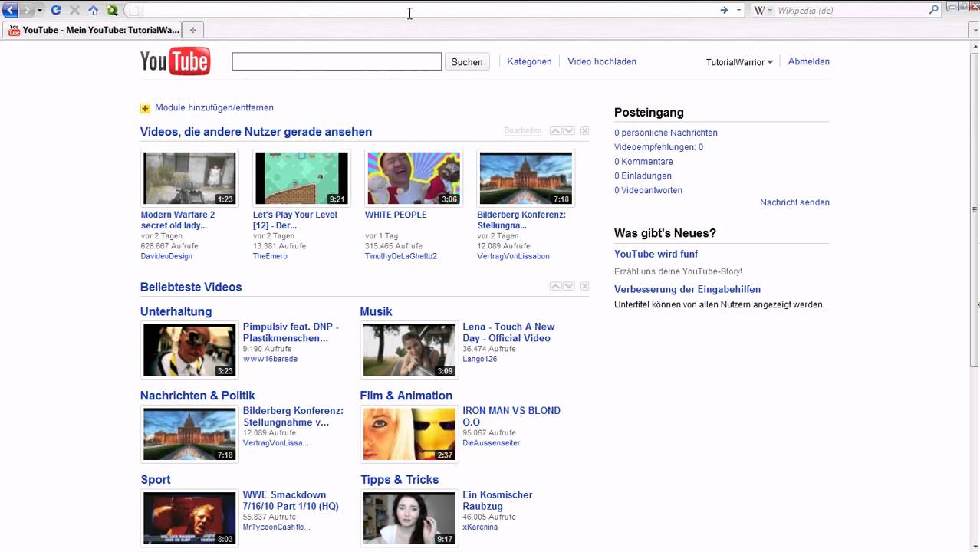Screen dimensions: 980x552
Task: Open TheEmero channel link
Action: point(270,256)
